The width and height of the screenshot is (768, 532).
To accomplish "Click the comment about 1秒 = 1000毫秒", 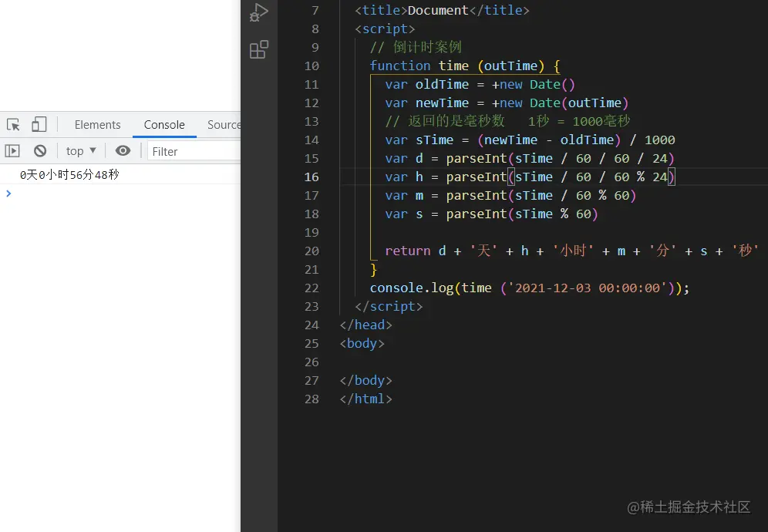I will tap(507, 122).
